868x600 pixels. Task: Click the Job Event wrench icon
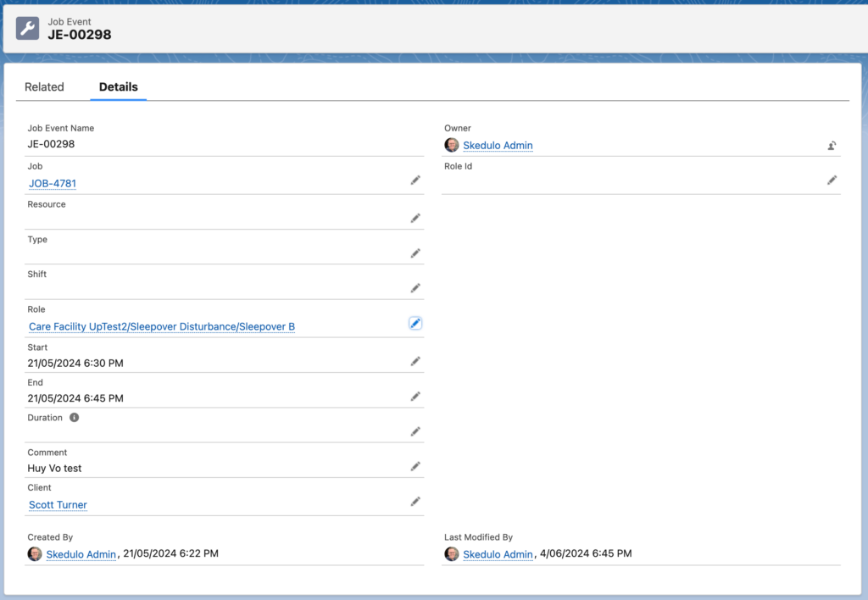coord(28,29)
